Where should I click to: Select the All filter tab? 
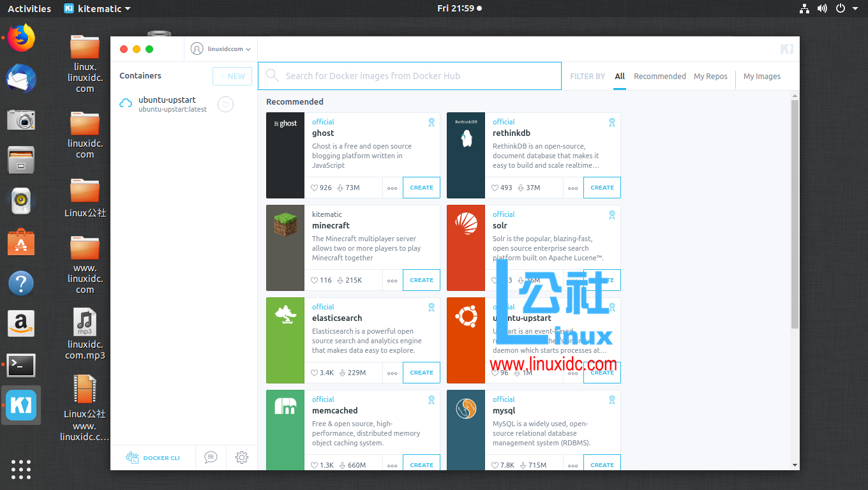click(x=620, y=76)
